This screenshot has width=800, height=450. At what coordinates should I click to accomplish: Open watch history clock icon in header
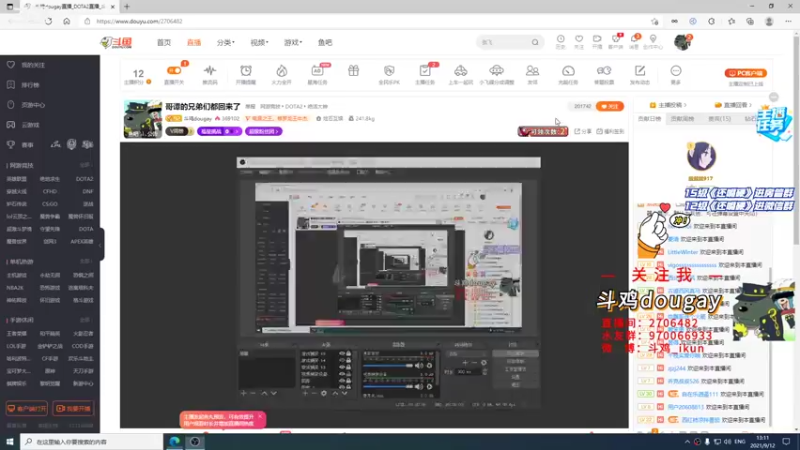pyautogui.click(x=560, y=42)
